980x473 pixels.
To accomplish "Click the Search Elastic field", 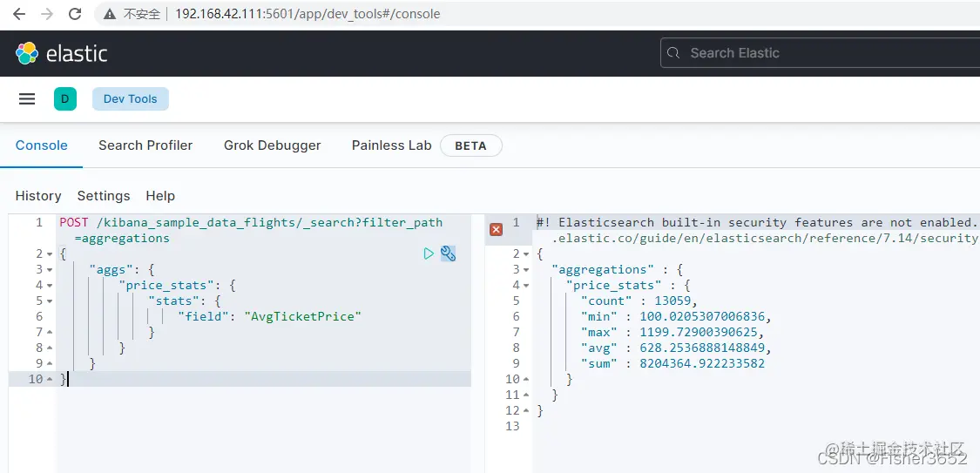I will 820,53.
